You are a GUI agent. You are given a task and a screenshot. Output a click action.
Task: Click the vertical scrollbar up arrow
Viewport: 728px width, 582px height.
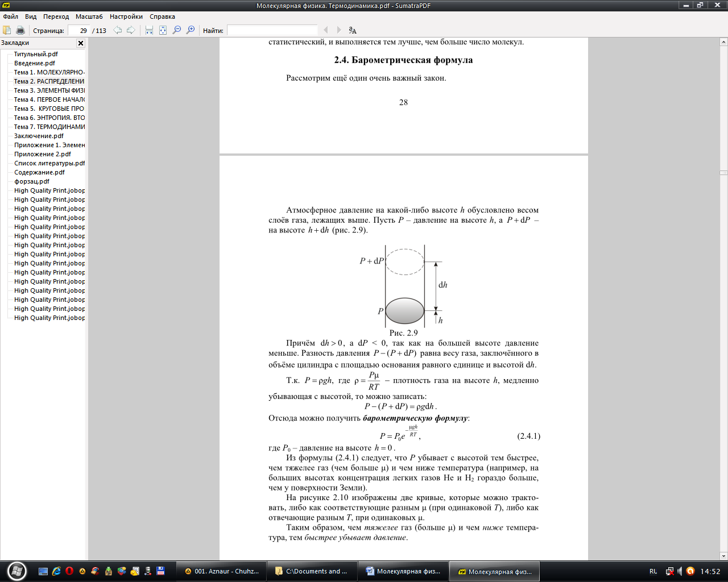(723, 41)
